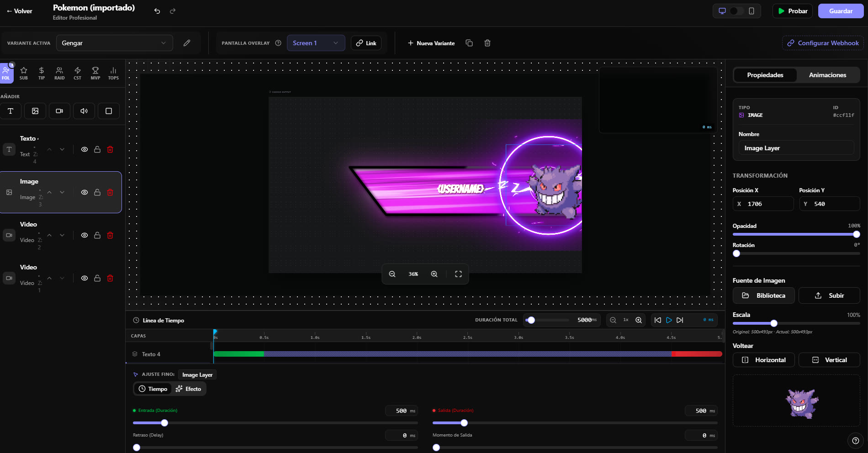
Task: Delete the active variant with top trash icon
Action: [x=487, y=43]
